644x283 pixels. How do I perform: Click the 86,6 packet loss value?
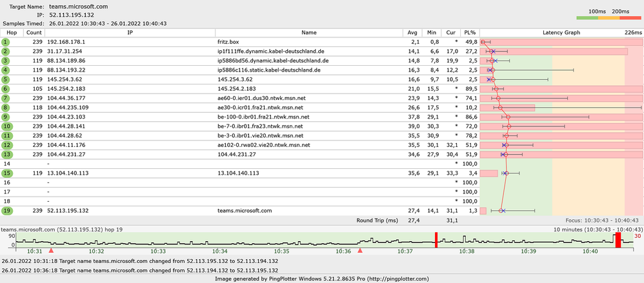pyautogui.click(x=470, y=117)
